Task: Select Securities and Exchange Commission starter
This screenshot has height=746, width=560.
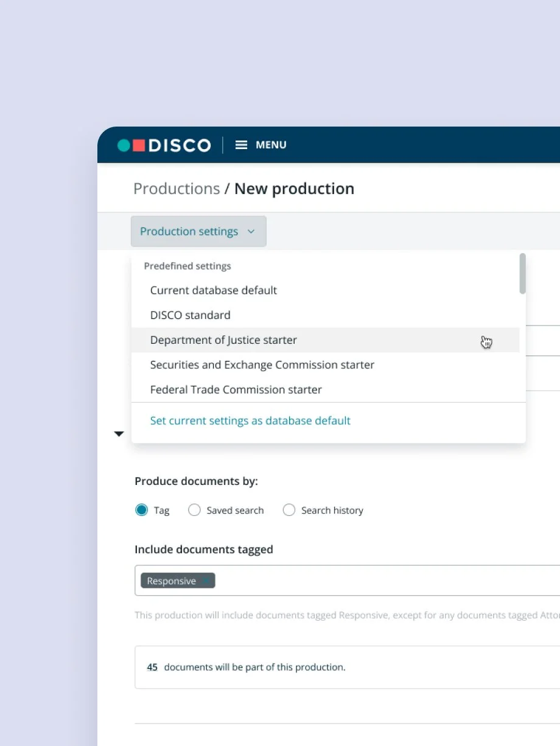Action: pyautogui.click(x=262, y=365)
